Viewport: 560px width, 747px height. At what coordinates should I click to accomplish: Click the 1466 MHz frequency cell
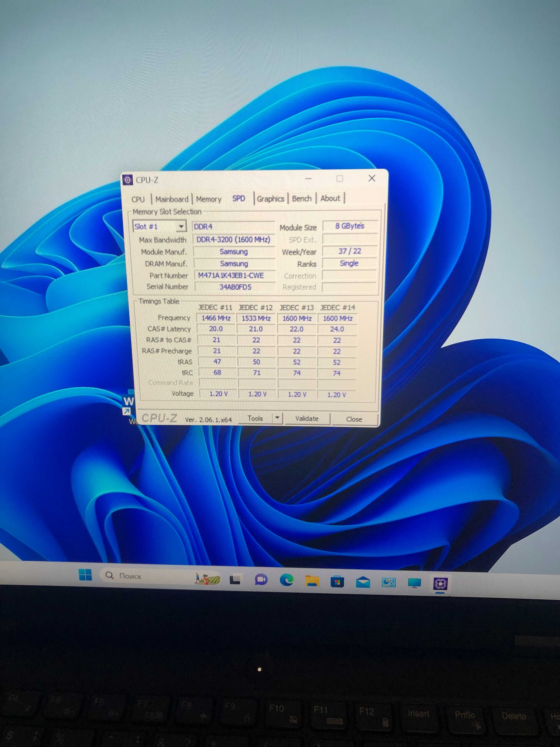(x=216, y=318)
